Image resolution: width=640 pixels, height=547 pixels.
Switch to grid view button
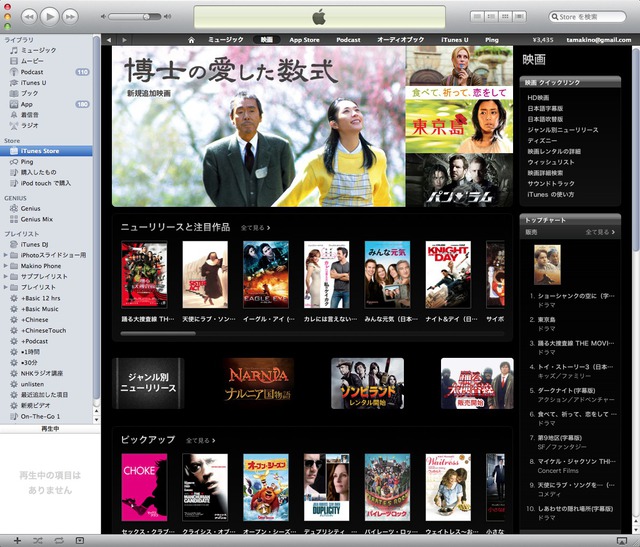point(505,17)
